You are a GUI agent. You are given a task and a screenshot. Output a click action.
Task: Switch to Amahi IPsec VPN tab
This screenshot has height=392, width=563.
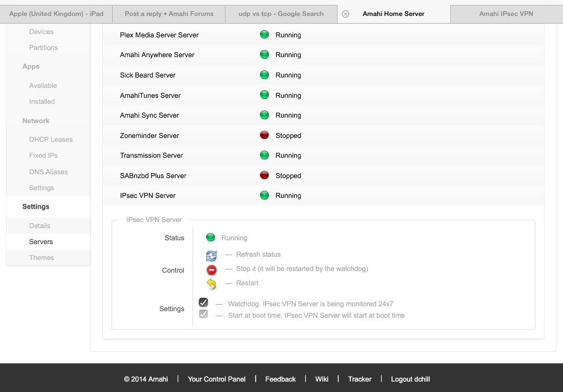[506, 14]
